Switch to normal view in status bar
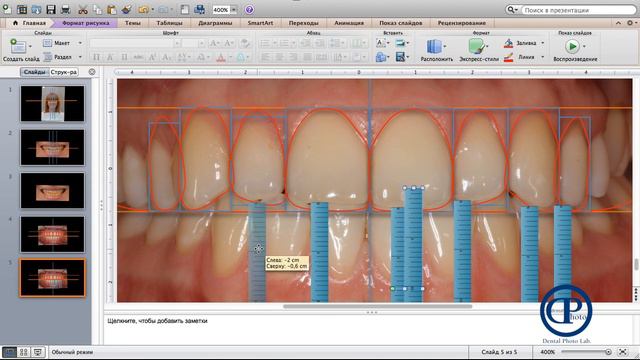Image resolution: width=640 pixels, height=360 pixels. 9,352
